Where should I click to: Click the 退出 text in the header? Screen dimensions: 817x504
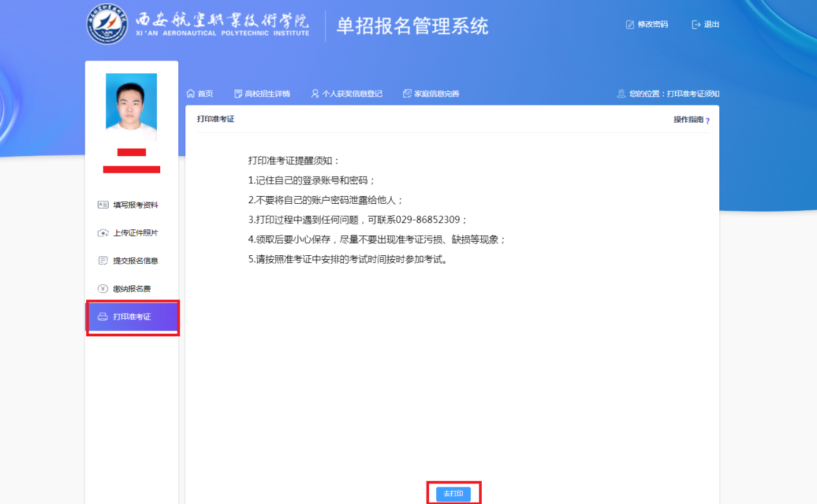(711, 24)
